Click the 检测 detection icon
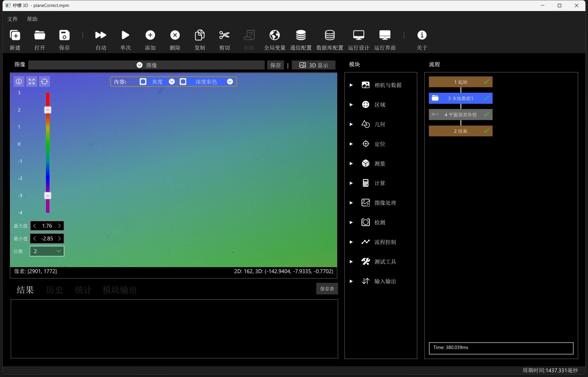 pos(365,222)
